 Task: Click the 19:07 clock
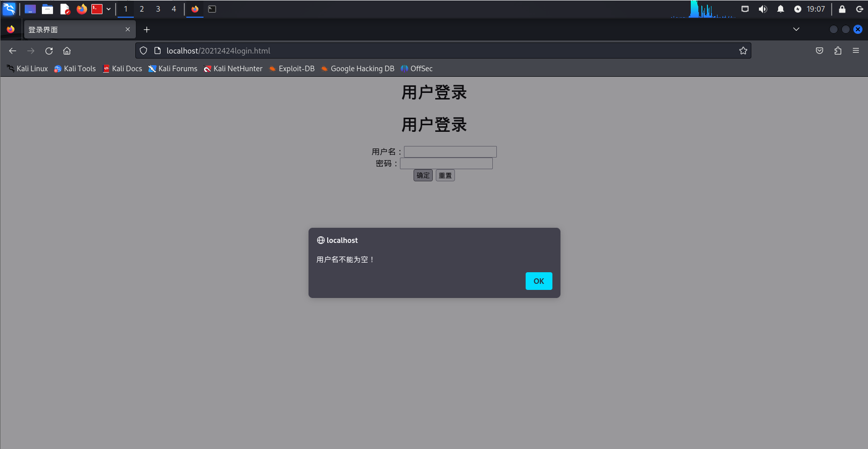816,9
